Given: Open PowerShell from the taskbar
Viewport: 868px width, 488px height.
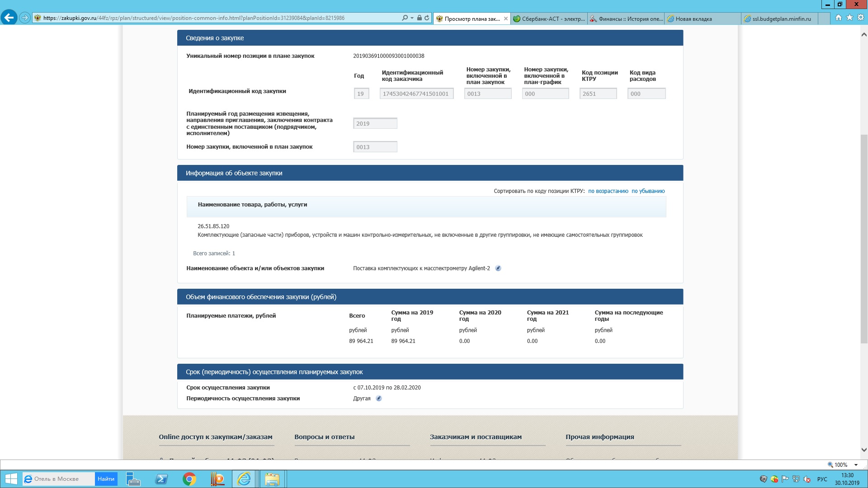Looking at the screenshot, I should [x=161, y=479].
